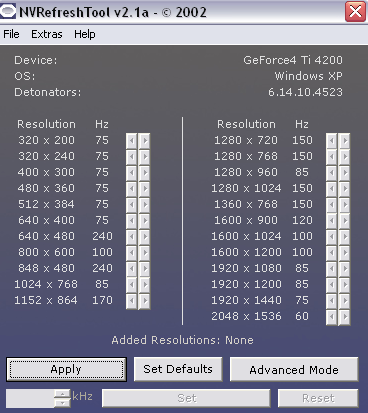The width and height of the screenshot is (368, 413).
Task: Click right arrow for 1024 x 768
Action: coord(144,285)
